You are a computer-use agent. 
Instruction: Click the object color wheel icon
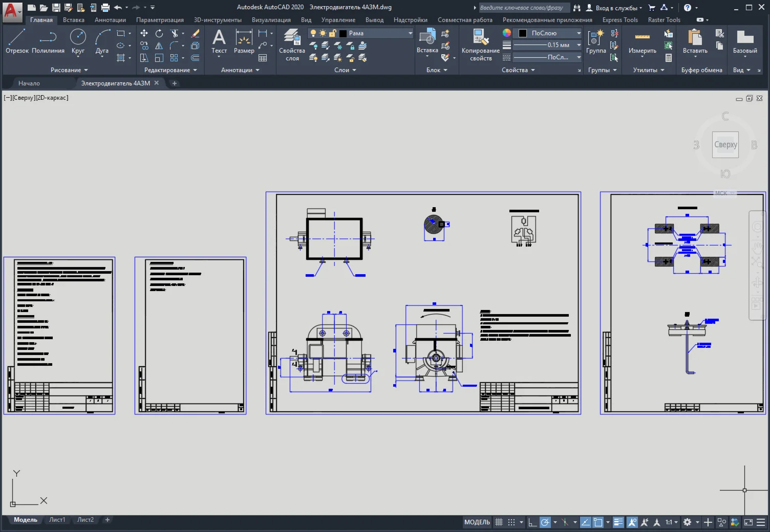coord(507,33)
